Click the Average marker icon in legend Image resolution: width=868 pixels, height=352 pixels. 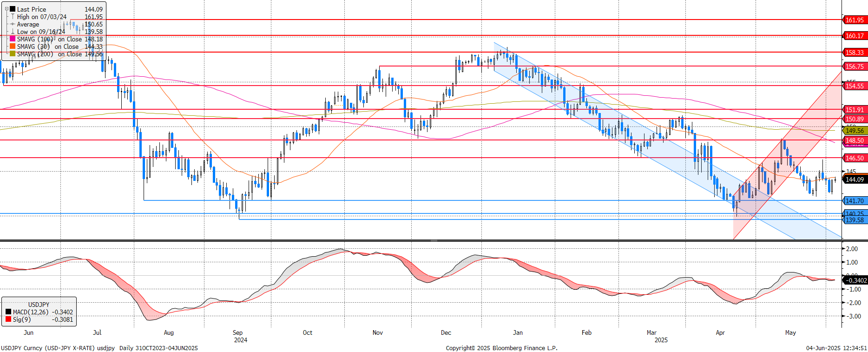click(13, 24)
